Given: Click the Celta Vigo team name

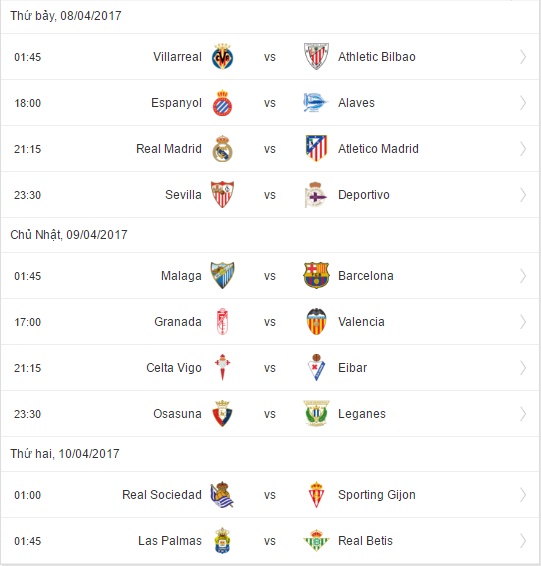Looking at the screenshot, I should (174, 368).
